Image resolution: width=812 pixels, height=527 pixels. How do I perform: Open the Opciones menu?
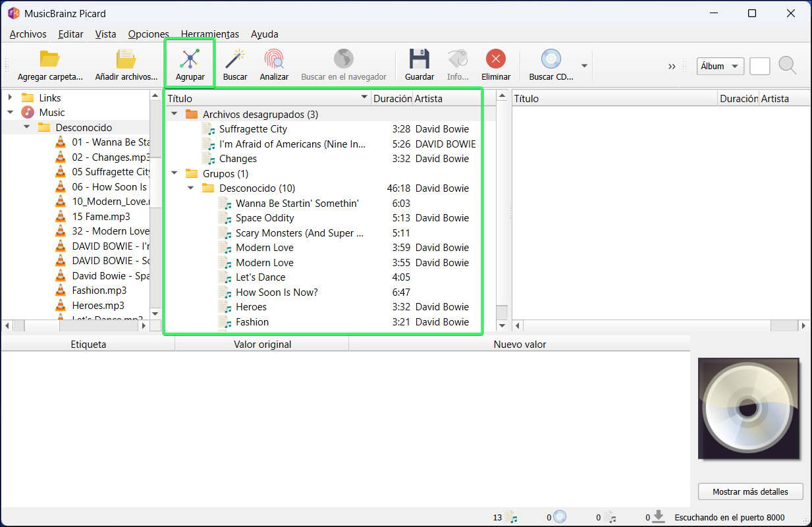coord(148,34)
